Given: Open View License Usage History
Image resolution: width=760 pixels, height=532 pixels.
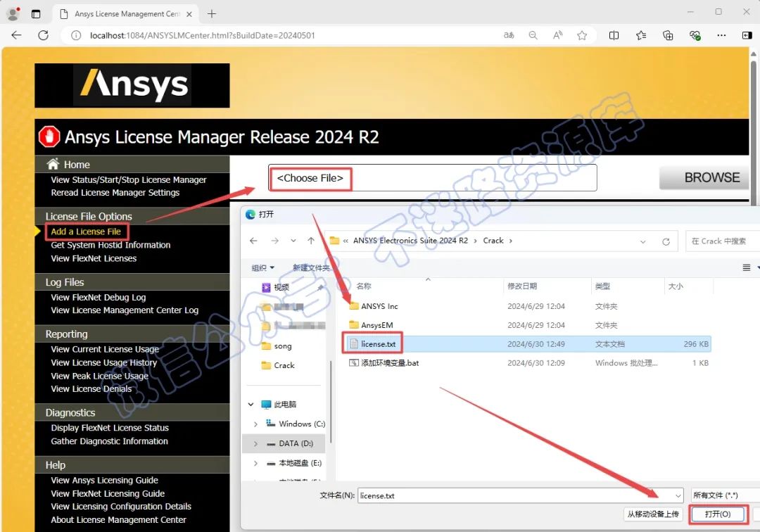Looking at the screenshot, I should (x=103, y=362).
